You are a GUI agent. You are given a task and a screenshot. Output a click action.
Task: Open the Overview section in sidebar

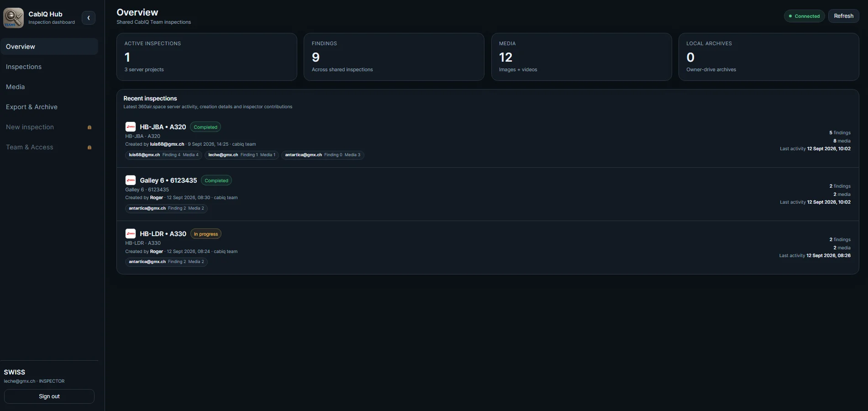pyautogui.click(x=49, y=47)
